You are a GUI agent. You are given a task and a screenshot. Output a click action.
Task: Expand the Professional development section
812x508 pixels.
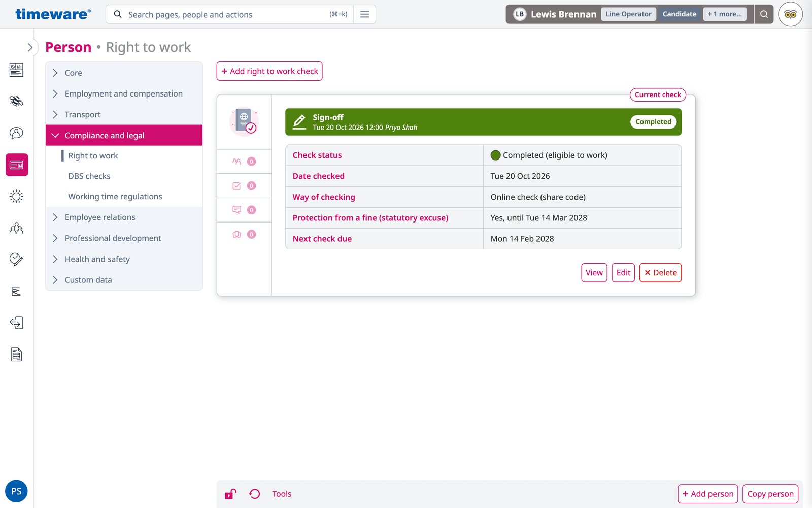pos(124,238)
